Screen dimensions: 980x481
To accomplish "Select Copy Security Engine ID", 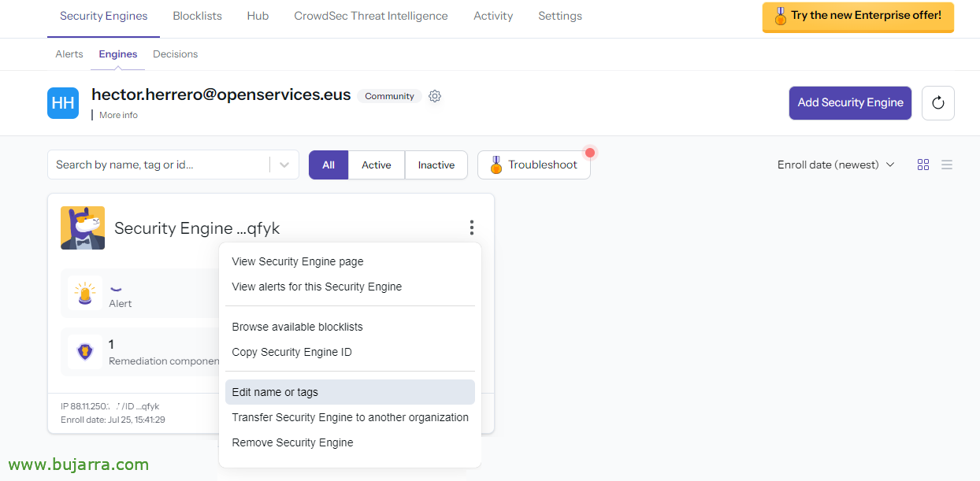I will (x=350, y=352).
